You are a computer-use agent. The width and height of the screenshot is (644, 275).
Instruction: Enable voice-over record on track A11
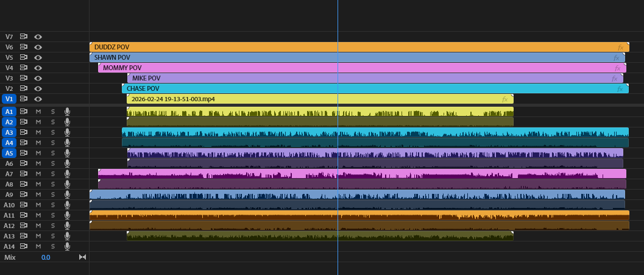click(x=68, y=215)
